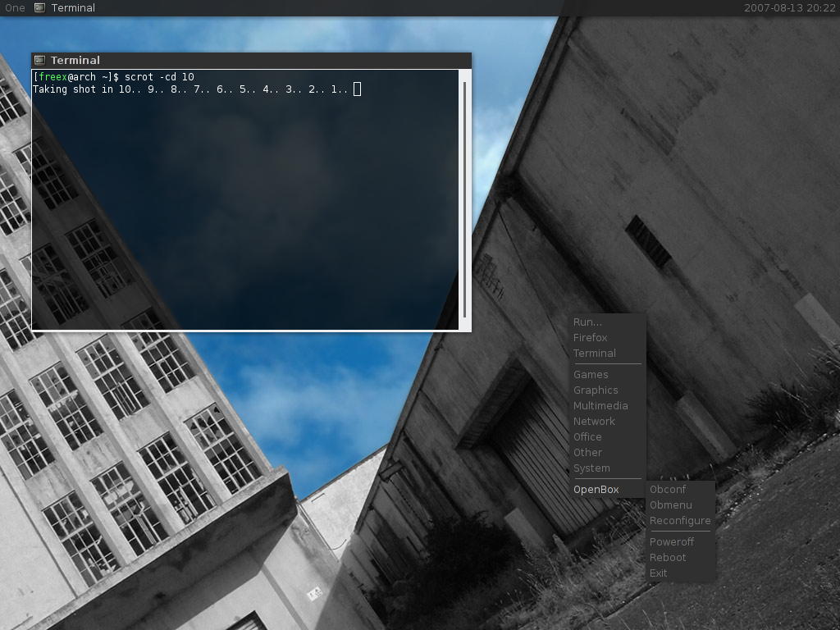The width and height of the screenshot is (840, 630).
Task: Expand the Other submenu
Action: [607, 452]
